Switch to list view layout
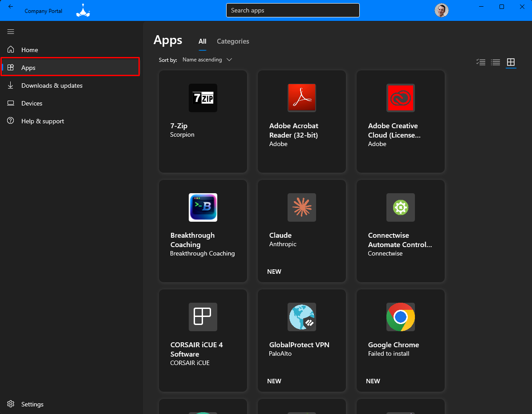 [x=495, y=62]
